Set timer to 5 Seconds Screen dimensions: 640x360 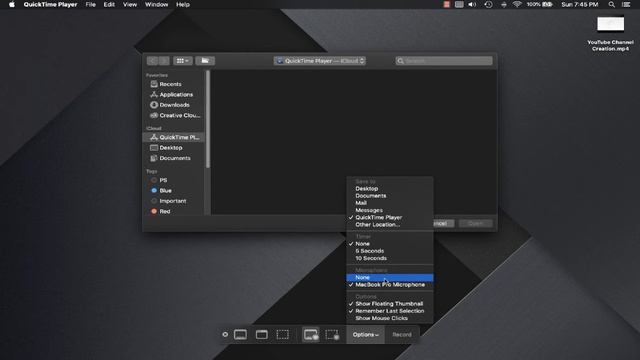point(389,251)
